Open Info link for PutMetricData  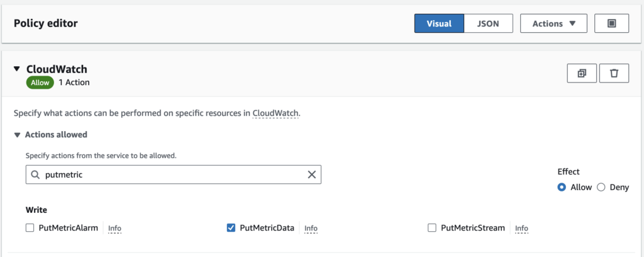point(311,228)
